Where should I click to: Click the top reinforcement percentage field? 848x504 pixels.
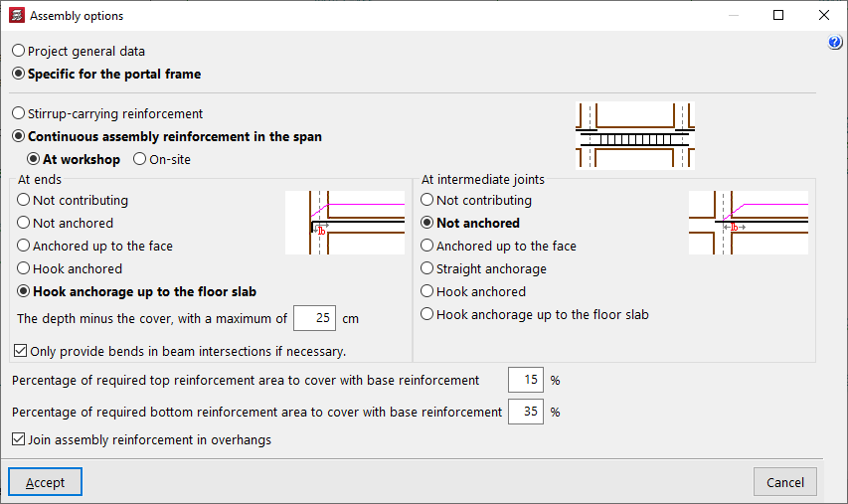525,380
